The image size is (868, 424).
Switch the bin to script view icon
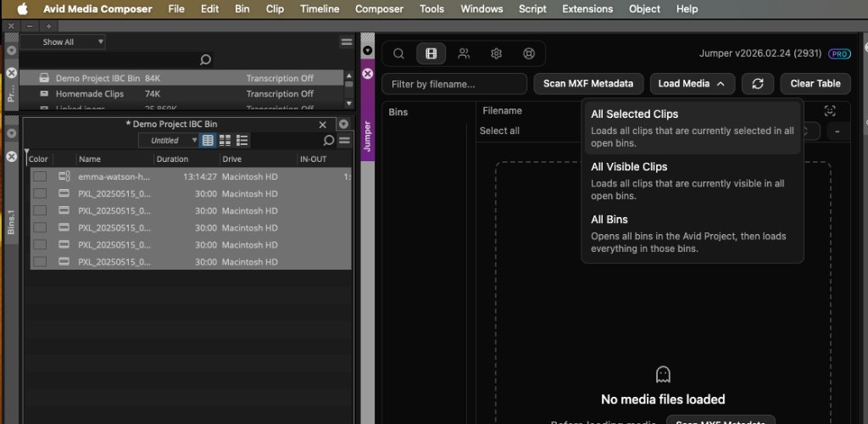242,141
